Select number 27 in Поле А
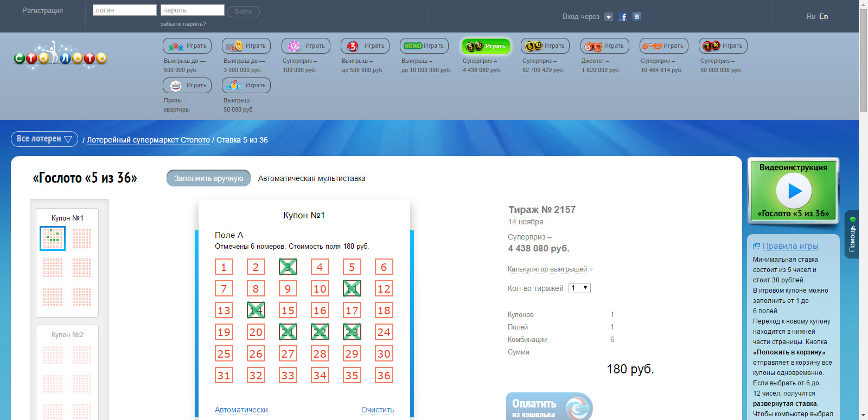Screen dimensions: 868x420 pos(288,353)
